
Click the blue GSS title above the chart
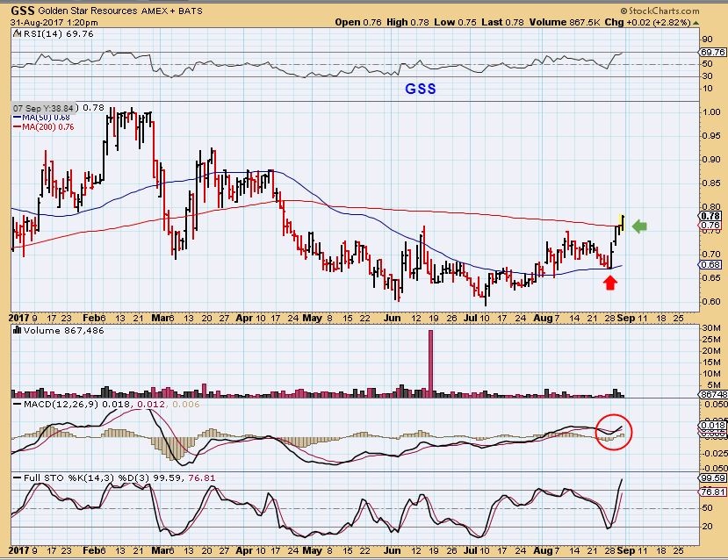tap(420, 89)
